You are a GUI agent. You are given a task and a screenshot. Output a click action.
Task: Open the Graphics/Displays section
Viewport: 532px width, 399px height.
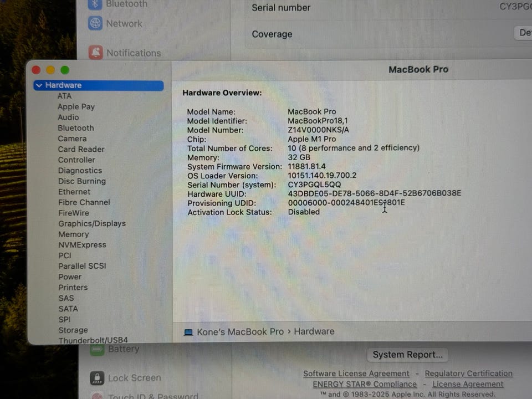(x=92, y=223)
